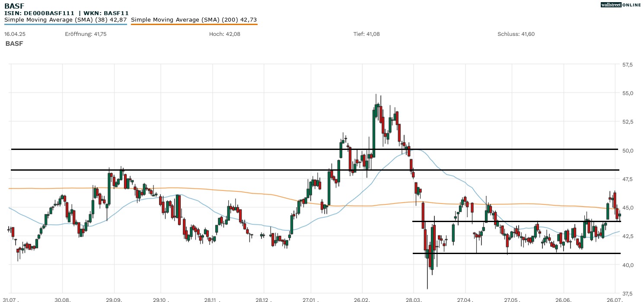Click the Hoch 42,08 value
The width and height of the screenshot is (644, 302).
pos(224,34)
